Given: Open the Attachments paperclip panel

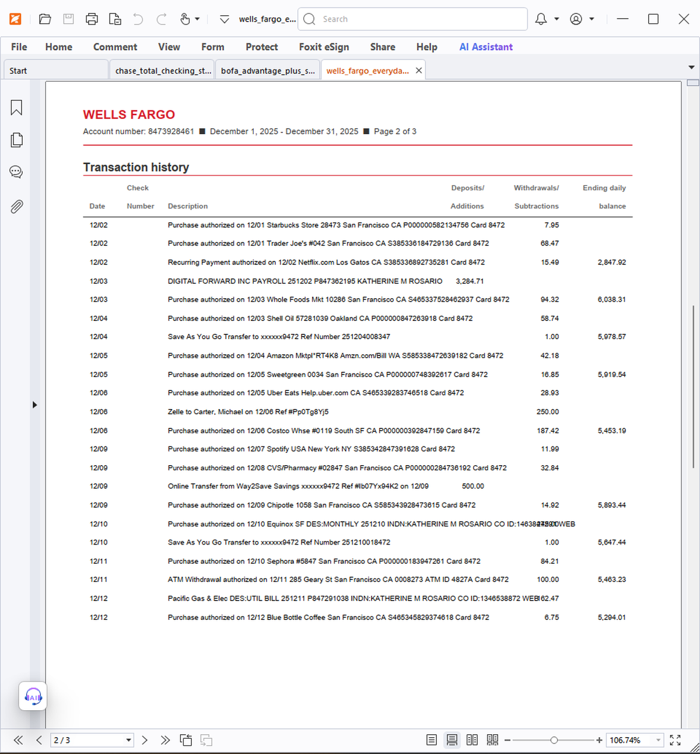Looking at the screenshot, I should click(x=16, y=207).
